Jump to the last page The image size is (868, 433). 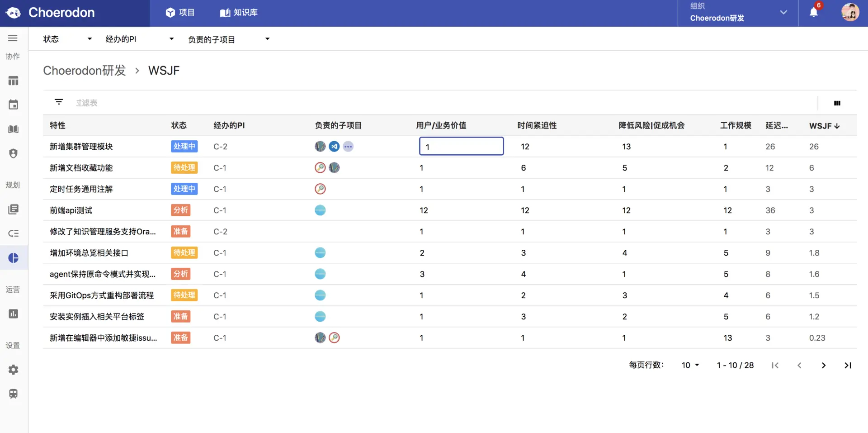point(848,366)
